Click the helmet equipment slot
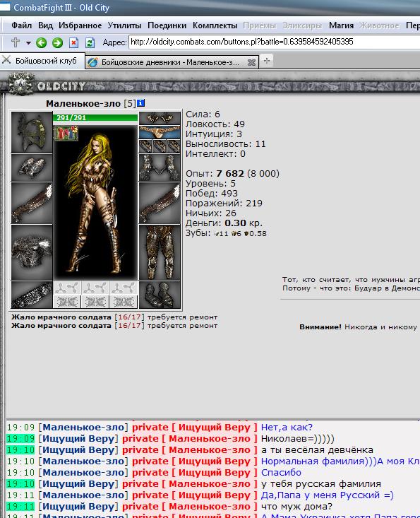Screen dimensions: 420x518 pos(32,132)
